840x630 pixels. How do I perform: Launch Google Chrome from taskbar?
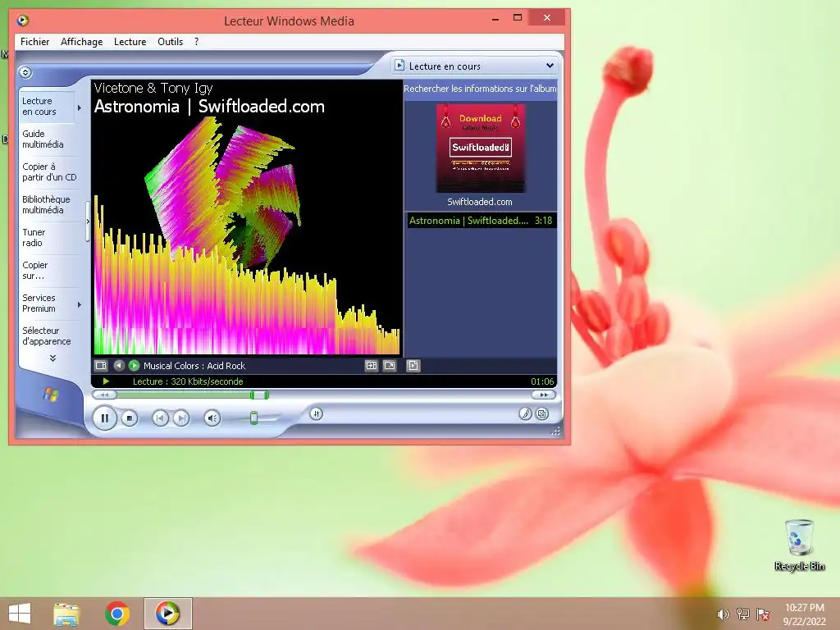click(x=116, y=614)
